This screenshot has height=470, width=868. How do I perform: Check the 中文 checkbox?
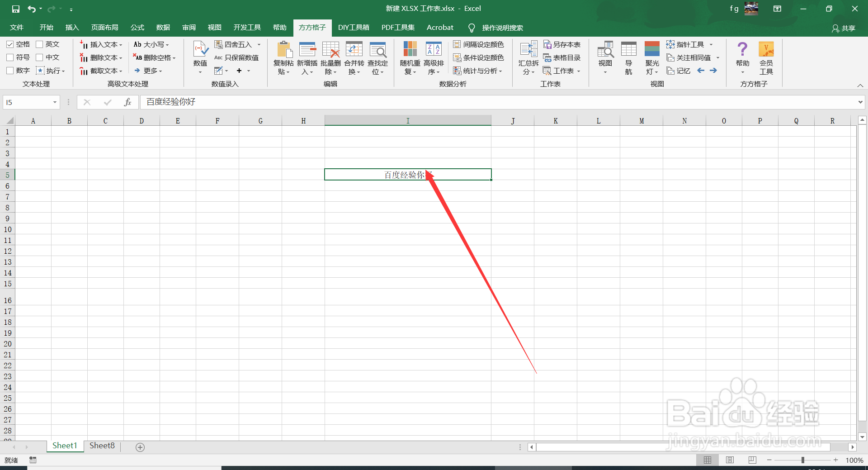tap(39, 57)
